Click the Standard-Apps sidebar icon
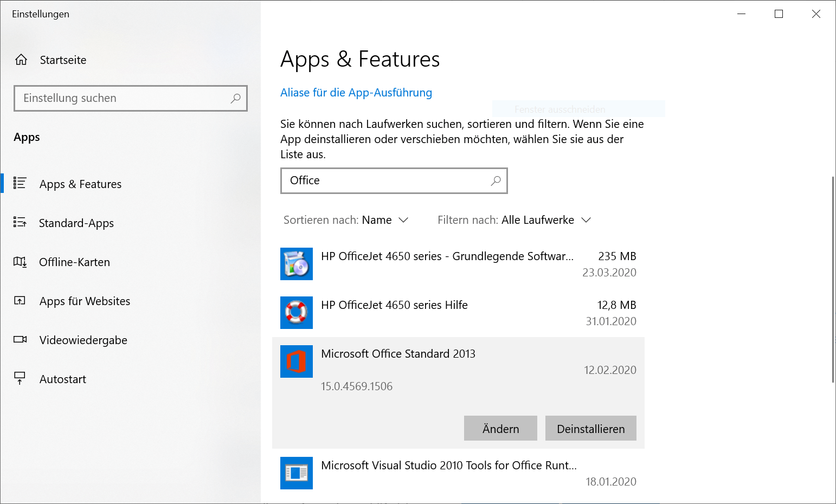The height and width of the screenshot is (504, 836). coord(20,222)
